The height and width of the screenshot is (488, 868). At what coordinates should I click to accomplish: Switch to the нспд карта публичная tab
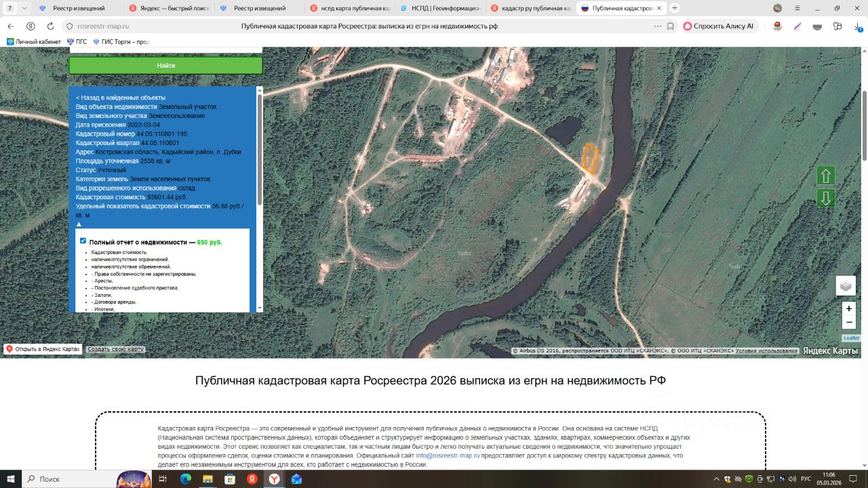[x=349, y=8]
